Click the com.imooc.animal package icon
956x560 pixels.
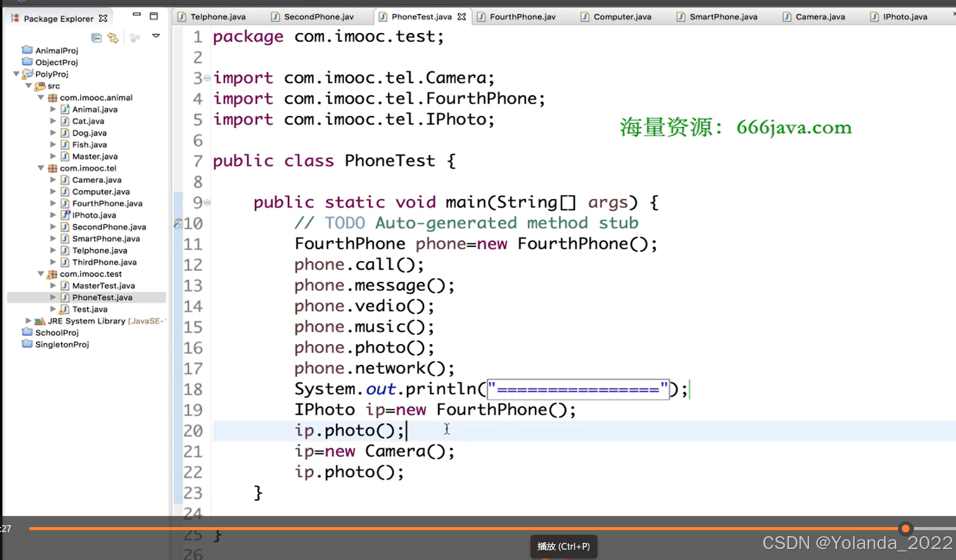[x=52, y=98]
